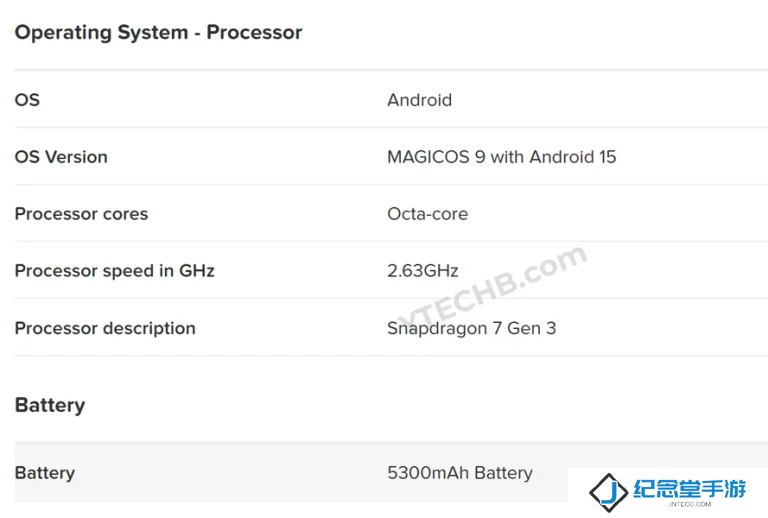
Task: Click the 纪念堂手游 watermark text
Action: tap(690, 489)
